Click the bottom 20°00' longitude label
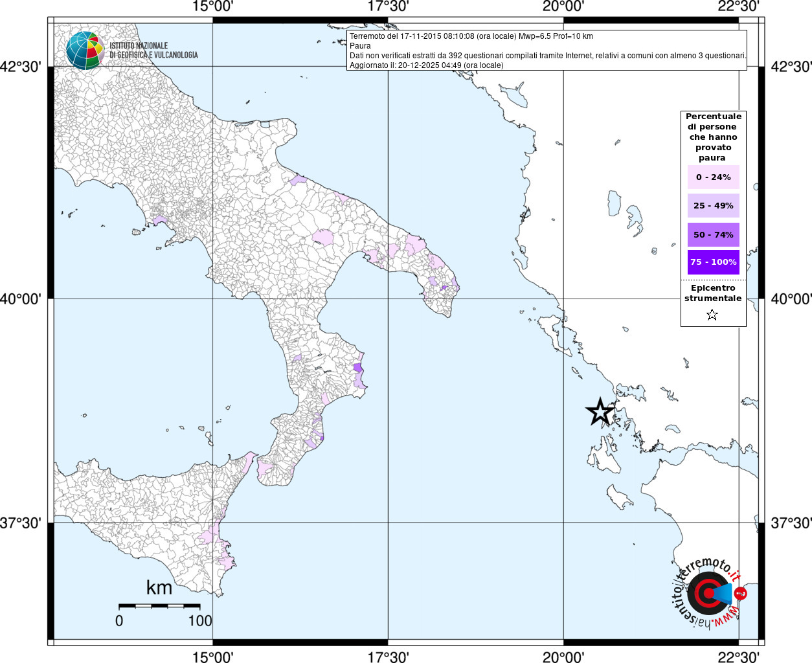The image size is (812, 663). point(563,657)
